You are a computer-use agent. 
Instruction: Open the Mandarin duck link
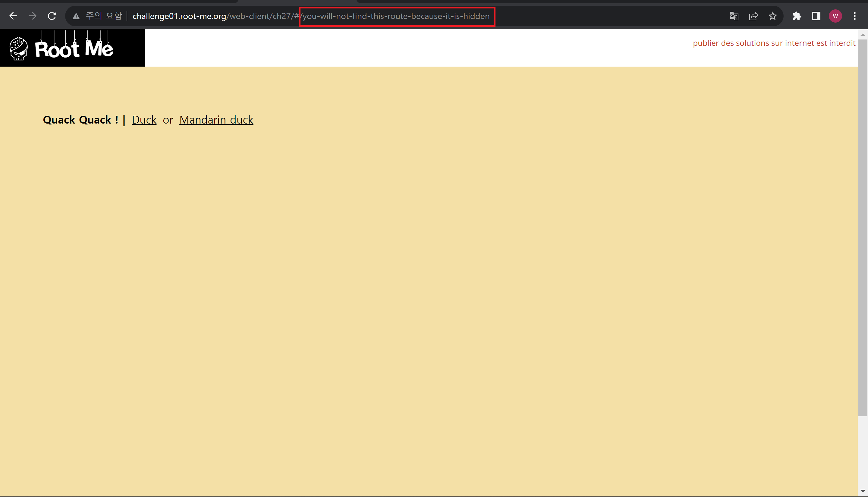pos(216,120)
